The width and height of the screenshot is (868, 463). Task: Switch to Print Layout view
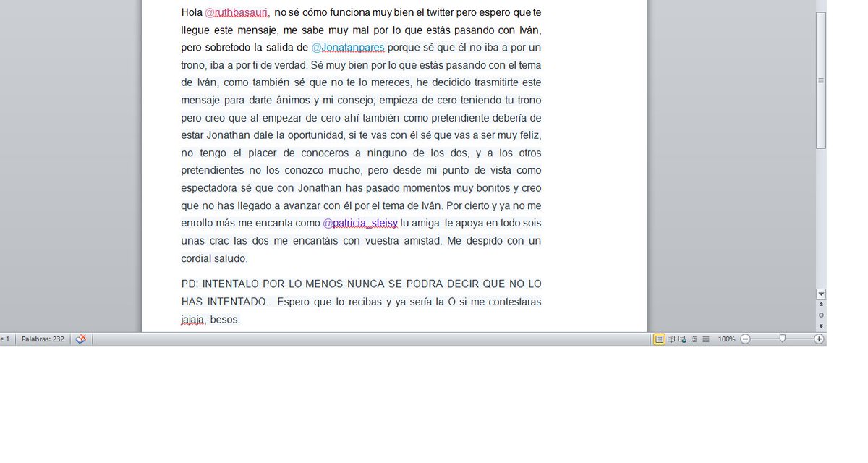(659, 339)
